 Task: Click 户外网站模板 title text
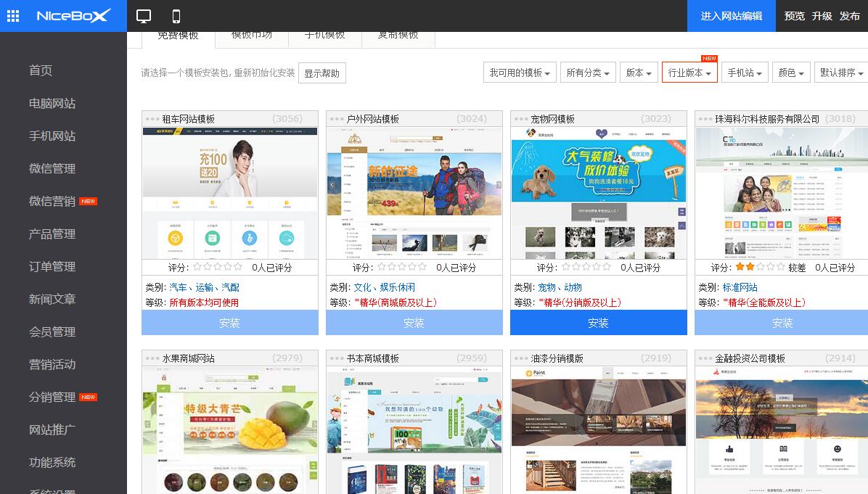click(x=372, y=119)
